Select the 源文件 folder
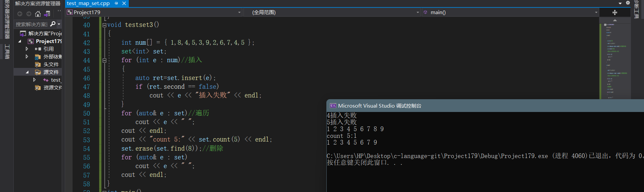This screenshot has height=192, width=644. click(47, 72)
